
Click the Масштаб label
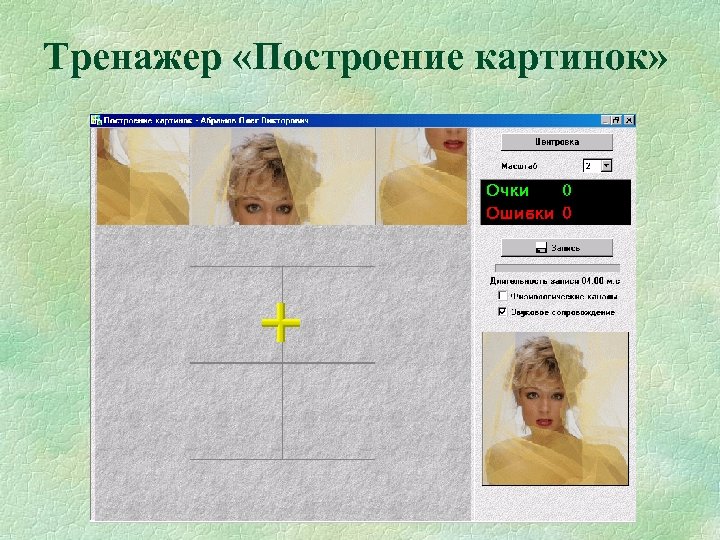(x=519, y=166)
